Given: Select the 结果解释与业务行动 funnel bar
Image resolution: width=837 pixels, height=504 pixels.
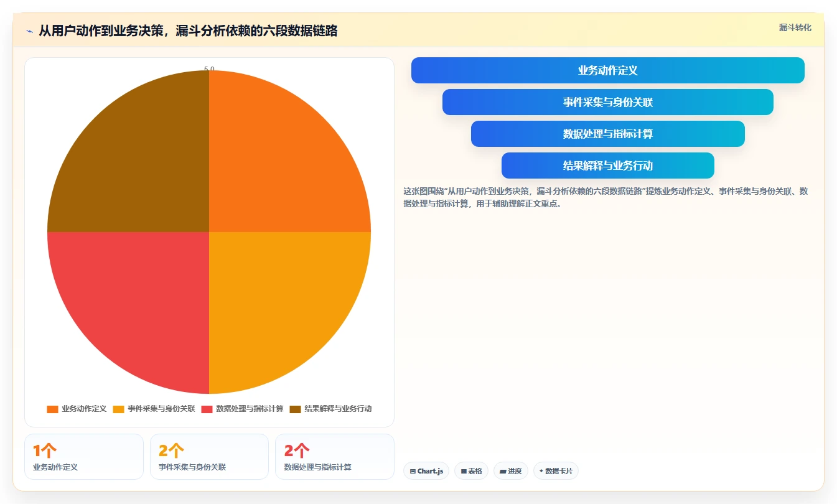Looking at the screenshot, I should 608,166.
